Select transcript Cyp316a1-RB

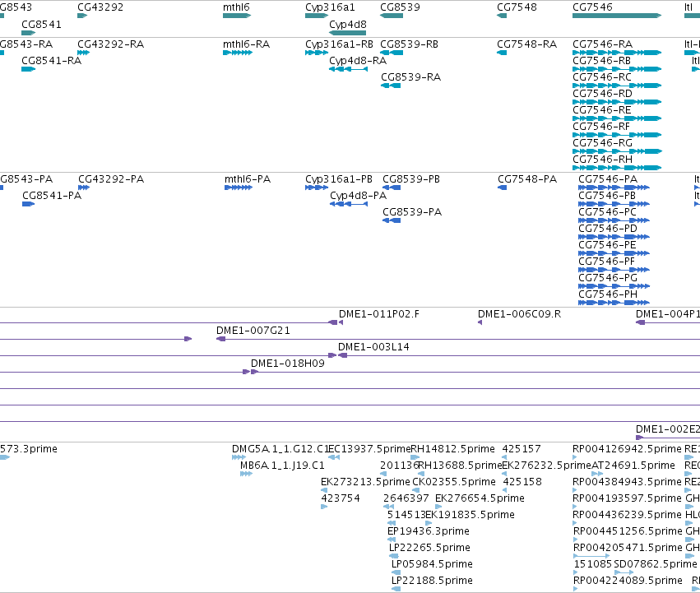339,44
